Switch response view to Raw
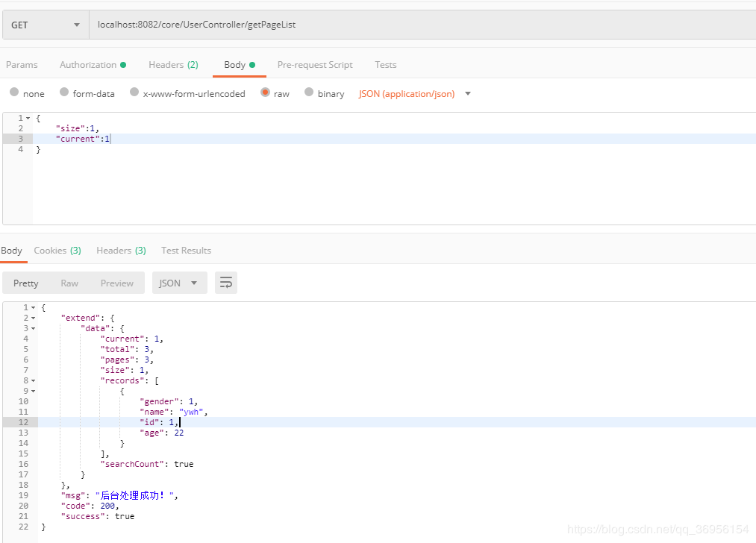 tap(69, 283)
